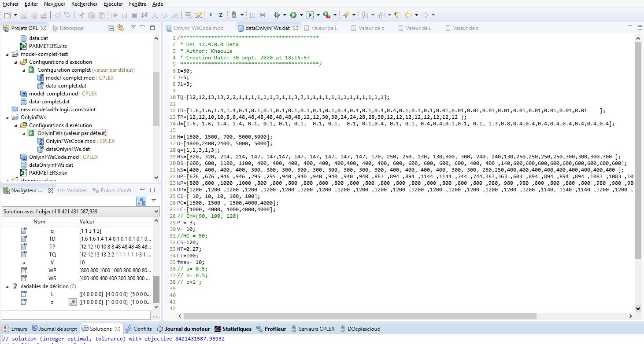Open the Run dropdown arrow
644x344 pixels.
301,15
